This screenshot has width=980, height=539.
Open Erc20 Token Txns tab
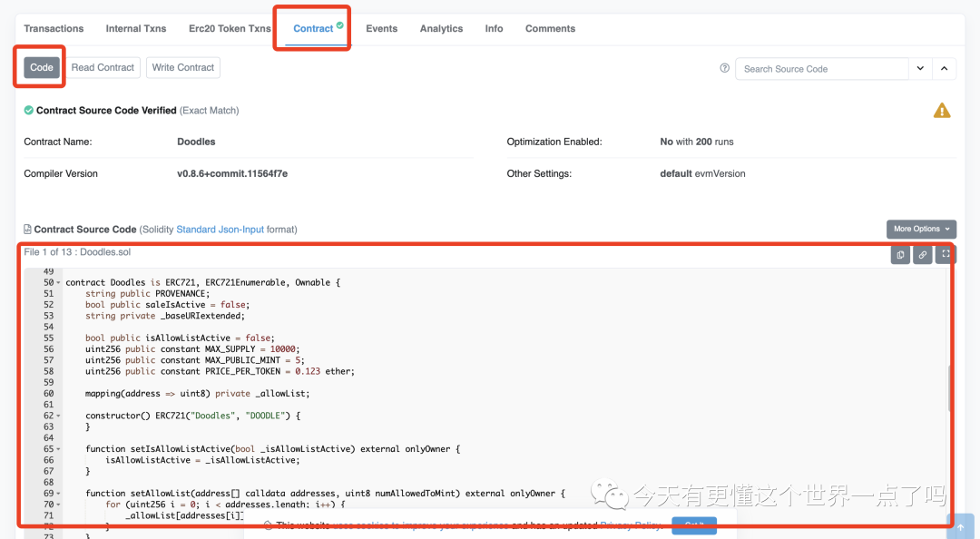230,29
